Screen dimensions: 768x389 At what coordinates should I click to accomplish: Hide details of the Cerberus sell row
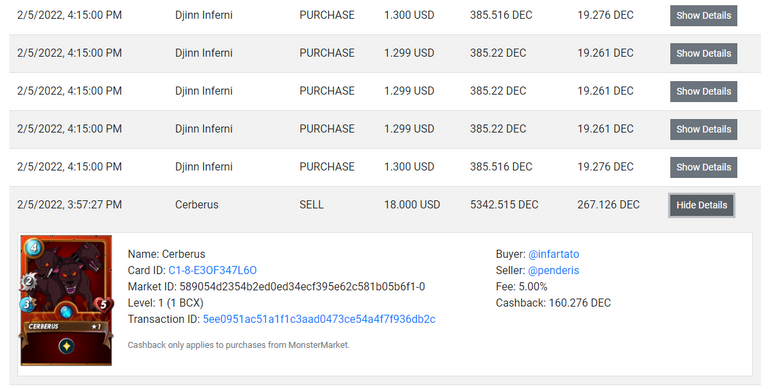click(x=701, y=205)
